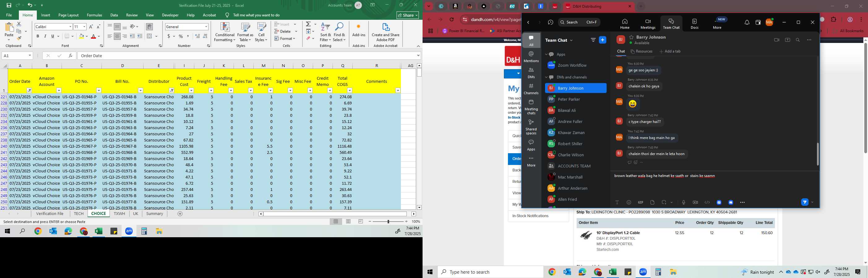Toggle Italic formatting in Excel

point(45,36)
